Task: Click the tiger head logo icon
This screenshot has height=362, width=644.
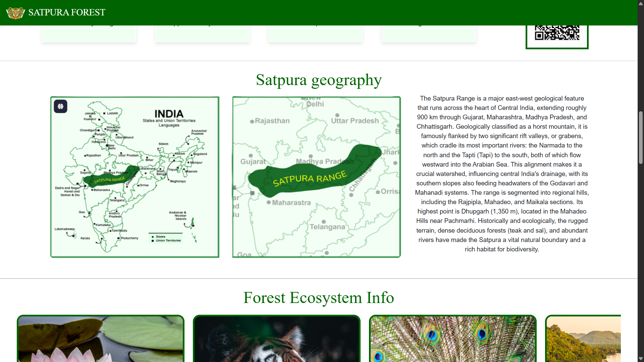Action: (15, 13)
